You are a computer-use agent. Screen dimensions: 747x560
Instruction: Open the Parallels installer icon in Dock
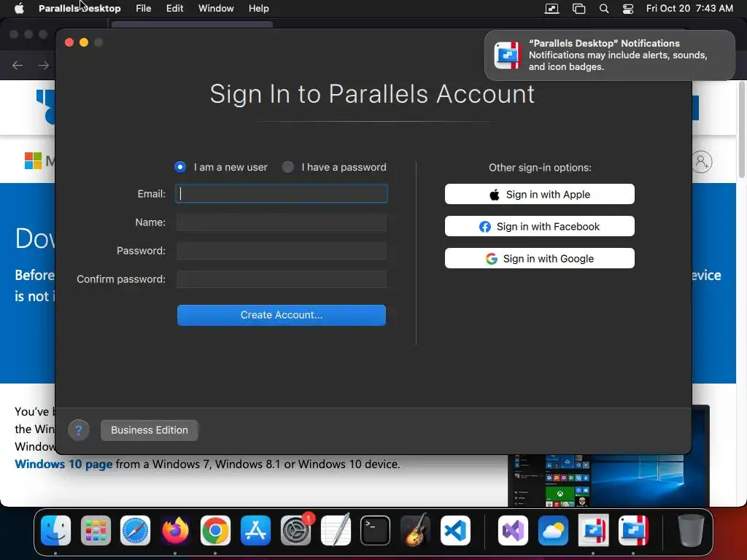593,531
